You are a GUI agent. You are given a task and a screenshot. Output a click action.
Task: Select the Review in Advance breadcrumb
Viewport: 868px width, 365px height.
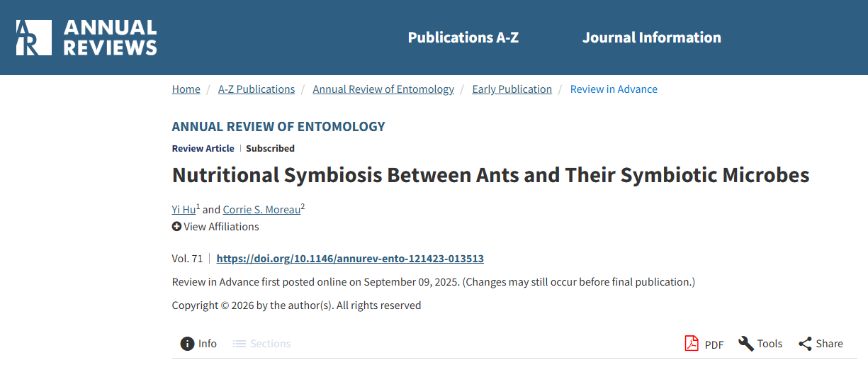(614, 89)
